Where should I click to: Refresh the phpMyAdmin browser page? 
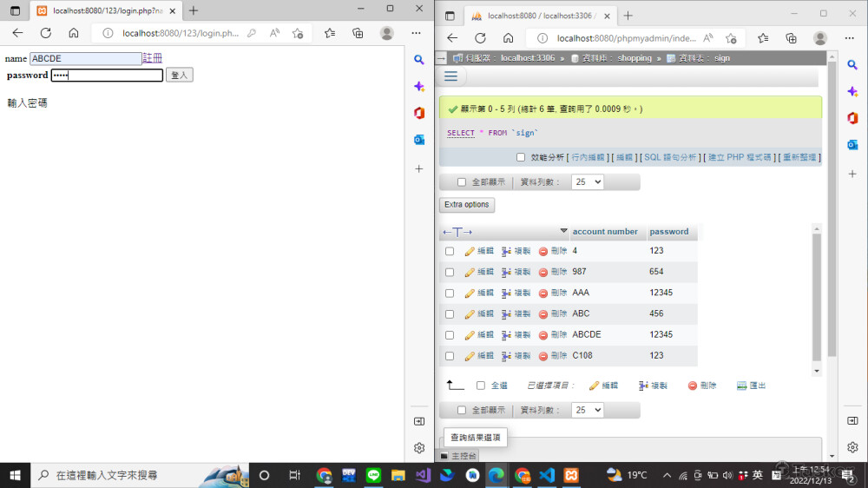(x=480, y=38)
